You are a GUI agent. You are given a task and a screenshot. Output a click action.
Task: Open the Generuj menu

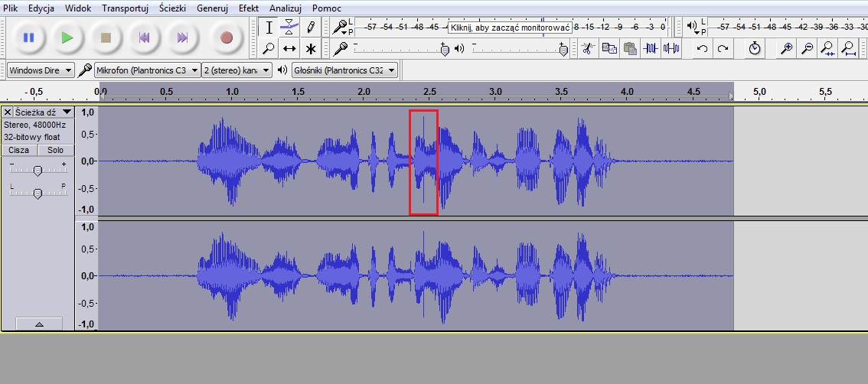212,8
